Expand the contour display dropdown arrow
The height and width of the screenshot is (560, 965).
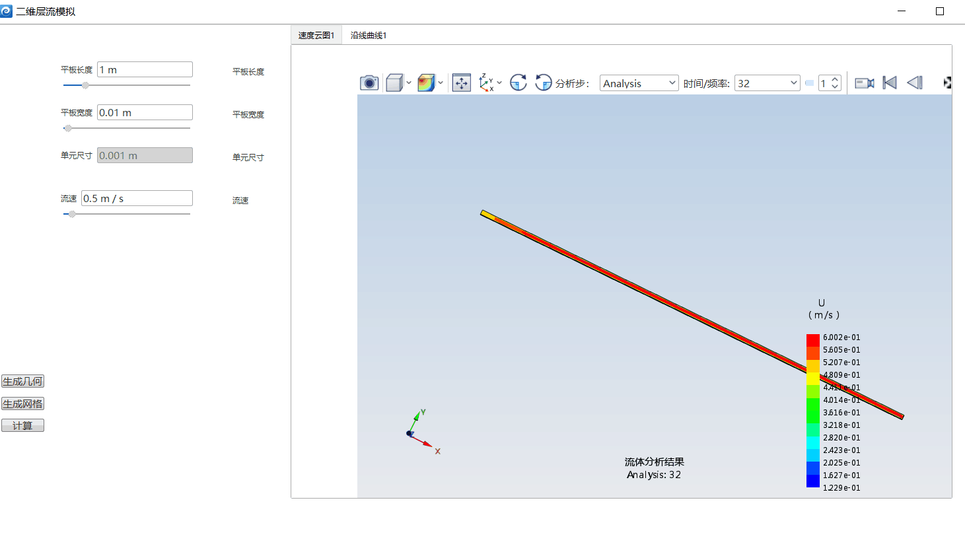441,83
